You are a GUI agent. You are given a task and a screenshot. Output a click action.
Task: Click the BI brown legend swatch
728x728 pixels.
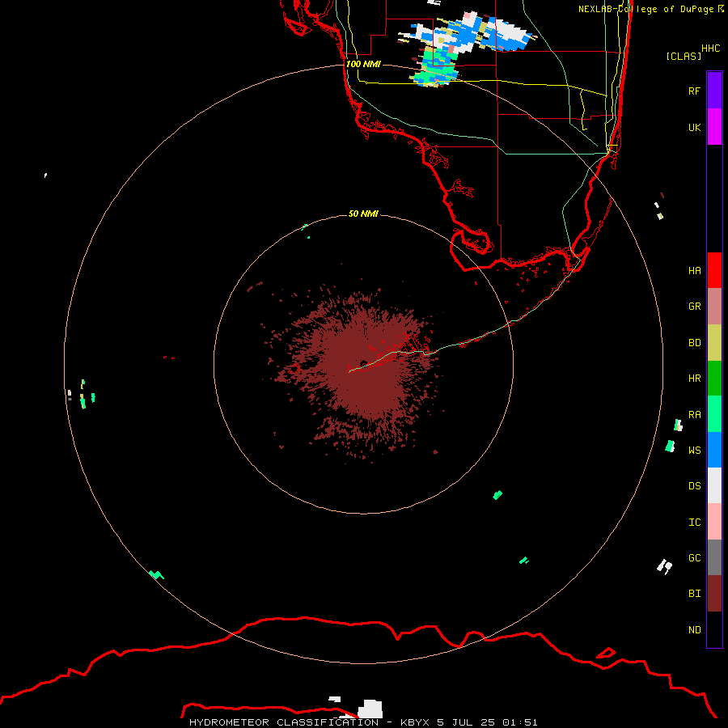[x=714, y=594]
